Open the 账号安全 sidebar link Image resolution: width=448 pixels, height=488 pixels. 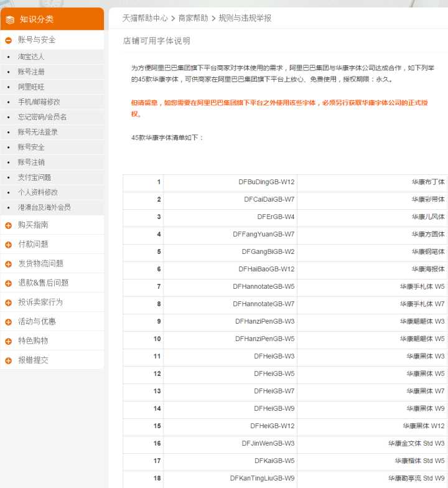[x=31, y=147]
